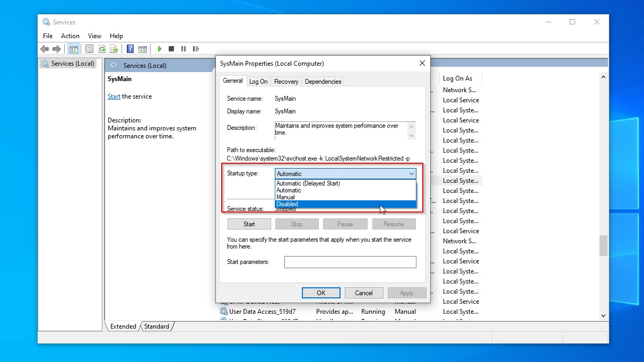
Task: Click the Provides ap... description cell
Action: pyautogui.click(x=335, y=312)
